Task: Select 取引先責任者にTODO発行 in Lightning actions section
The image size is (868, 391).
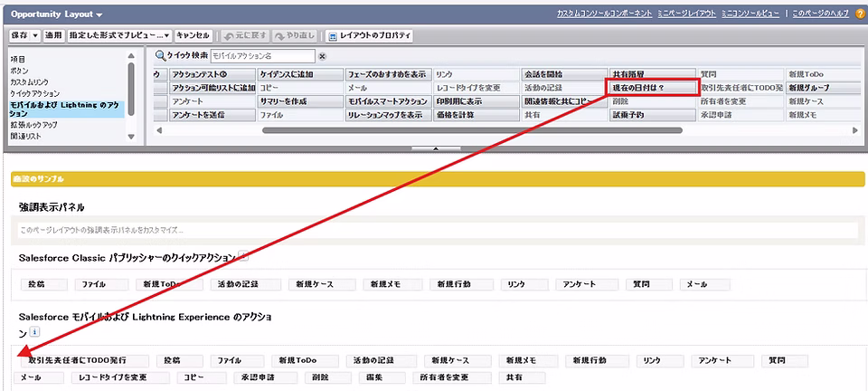Action: (x=85, y=360)
